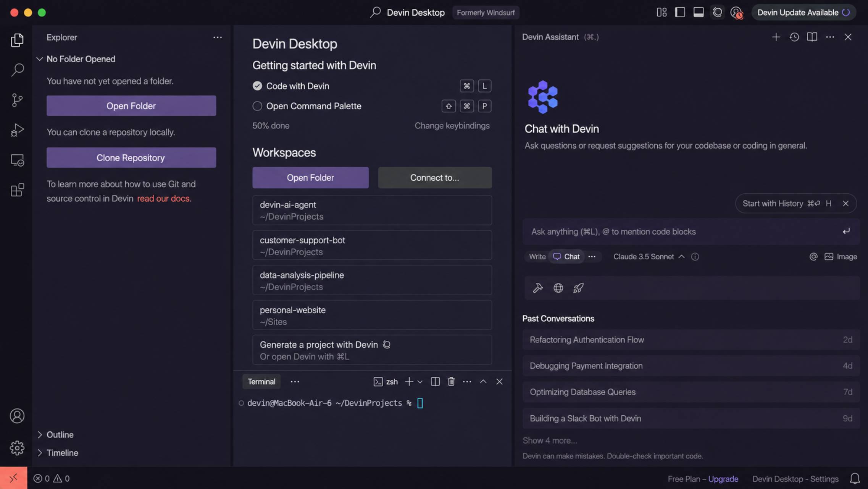The height and width of the screenshot is (489, 868).
Task: Click the Clone Repository button
Action: 131,158
